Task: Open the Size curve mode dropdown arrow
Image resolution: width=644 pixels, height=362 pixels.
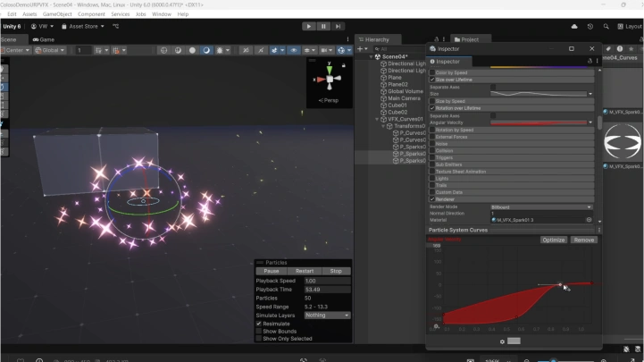Action: coord(590,94)
